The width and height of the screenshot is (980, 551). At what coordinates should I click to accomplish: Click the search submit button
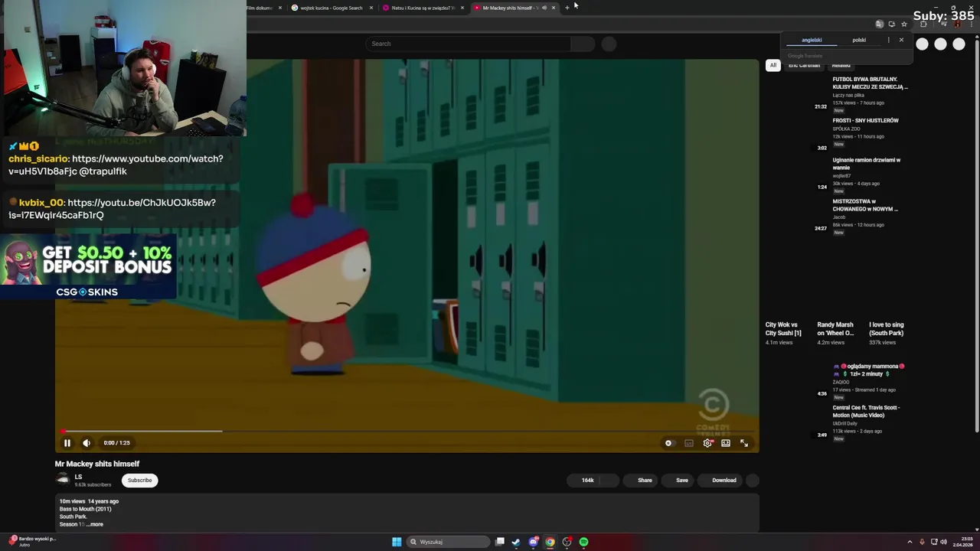pos(583,44)
